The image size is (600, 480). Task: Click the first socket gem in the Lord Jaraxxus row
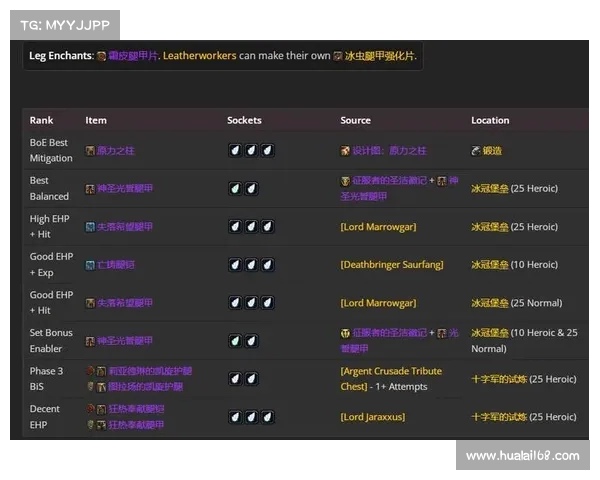tap(235, 417)
